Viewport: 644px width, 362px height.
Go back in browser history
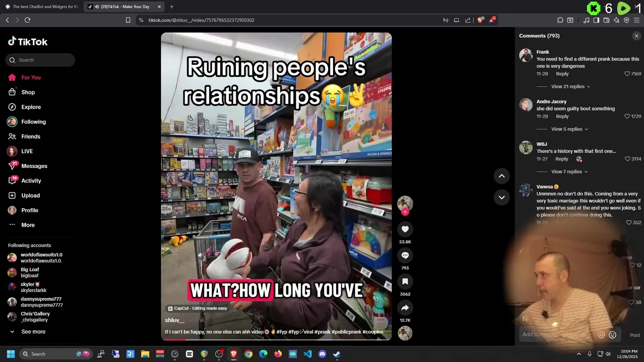[x=7, y=20]
